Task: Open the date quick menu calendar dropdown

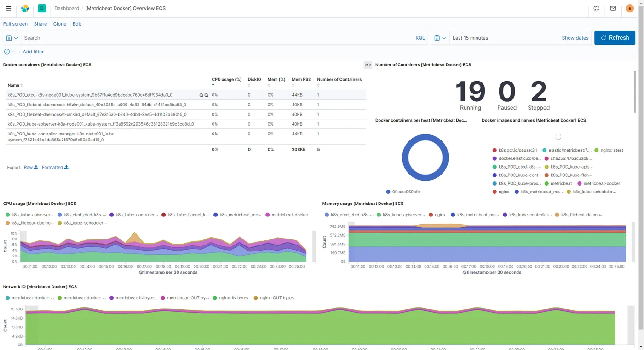Action: tap(441, 38)
